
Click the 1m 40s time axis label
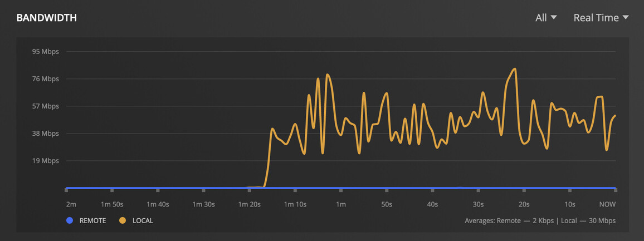tap(158, 204)
